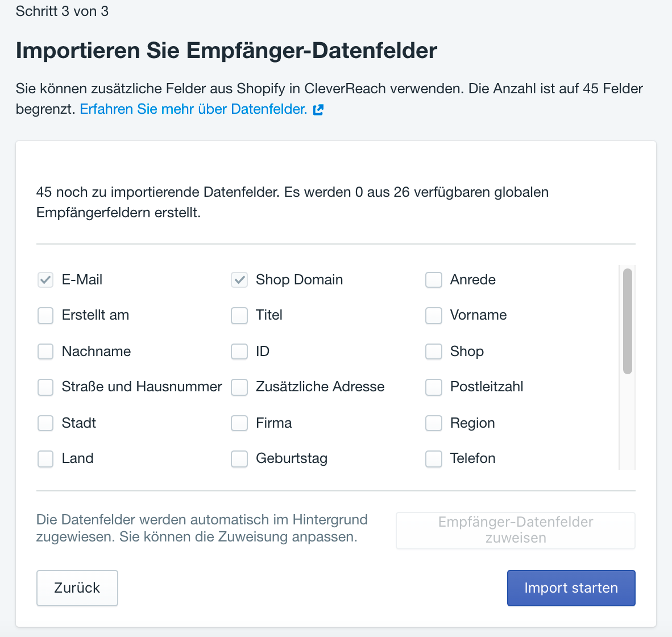Tick the Firma checkbox
This screenshot has height=637, width=672.
(239, 423)
